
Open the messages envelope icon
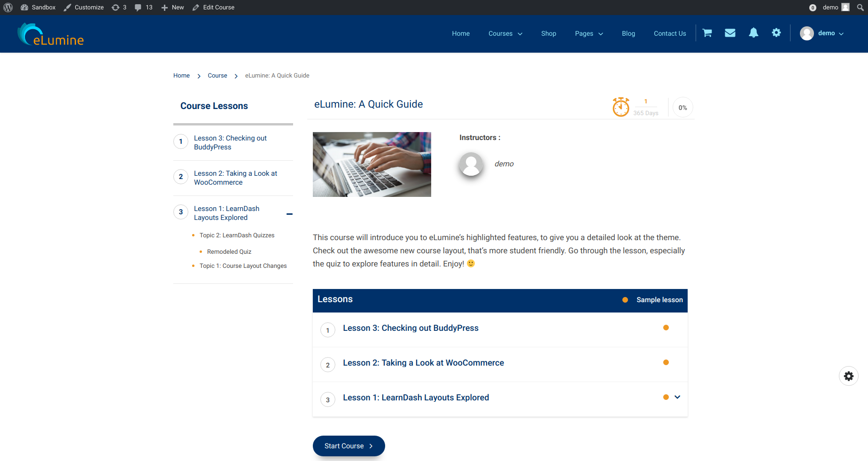click(730, 33)
